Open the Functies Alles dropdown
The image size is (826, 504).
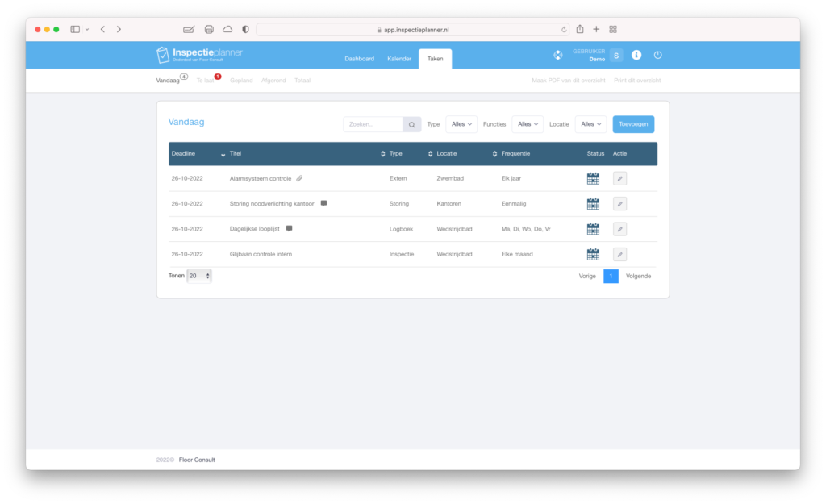click(527, 124)
